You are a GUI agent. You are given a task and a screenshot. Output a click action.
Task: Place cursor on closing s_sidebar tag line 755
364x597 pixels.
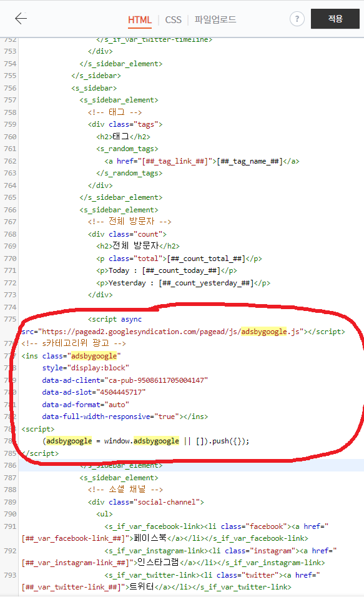coord(96,76)
